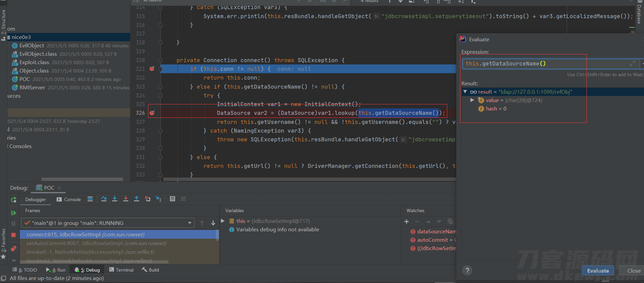Open the Terminal tool window tab
The height and width of the screenshot is (283, 644).
point(121,270)
